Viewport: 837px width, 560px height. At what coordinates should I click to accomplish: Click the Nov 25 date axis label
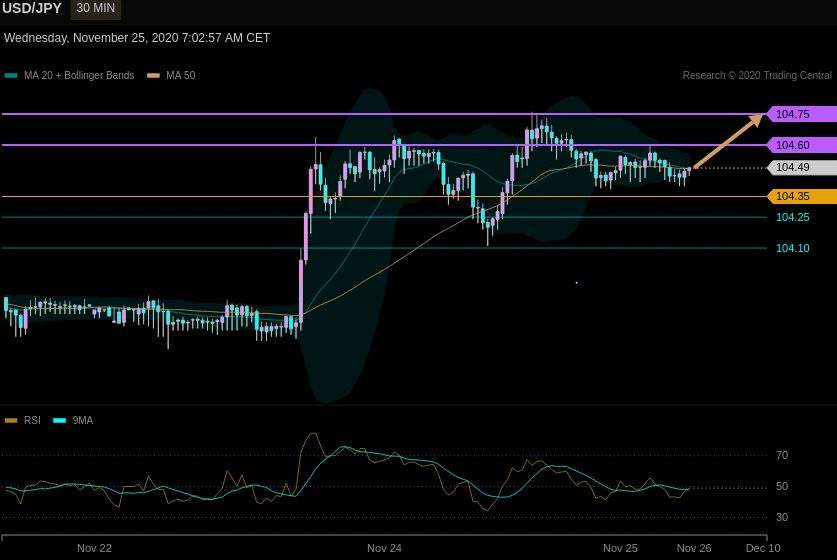(x=620, y=548)
